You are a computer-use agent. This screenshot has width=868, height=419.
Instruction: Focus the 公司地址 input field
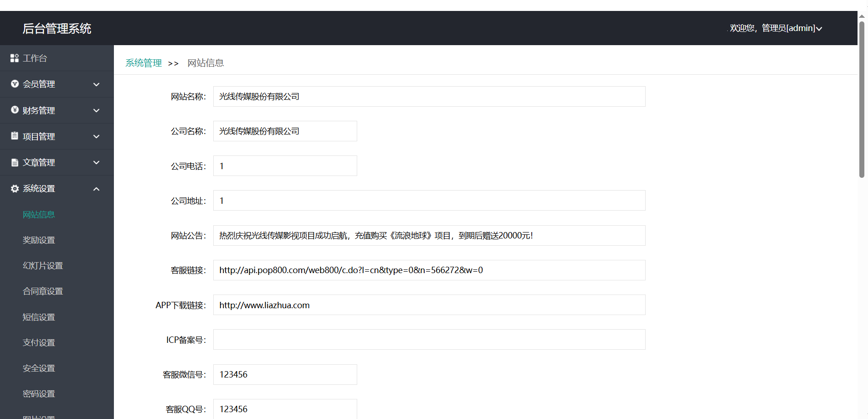pyautogui.click(x=429, y=201)
